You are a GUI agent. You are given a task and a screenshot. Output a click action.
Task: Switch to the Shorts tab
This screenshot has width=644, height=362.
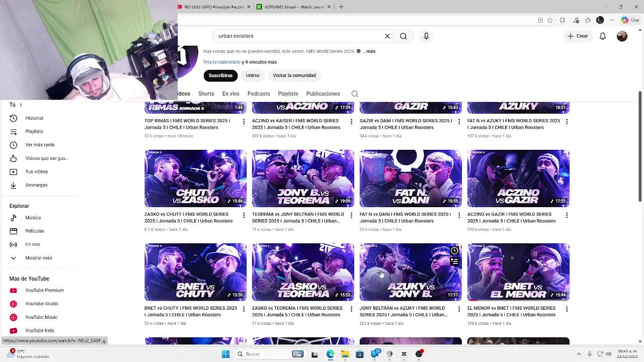pyautogui.click(x=206, y=94)
